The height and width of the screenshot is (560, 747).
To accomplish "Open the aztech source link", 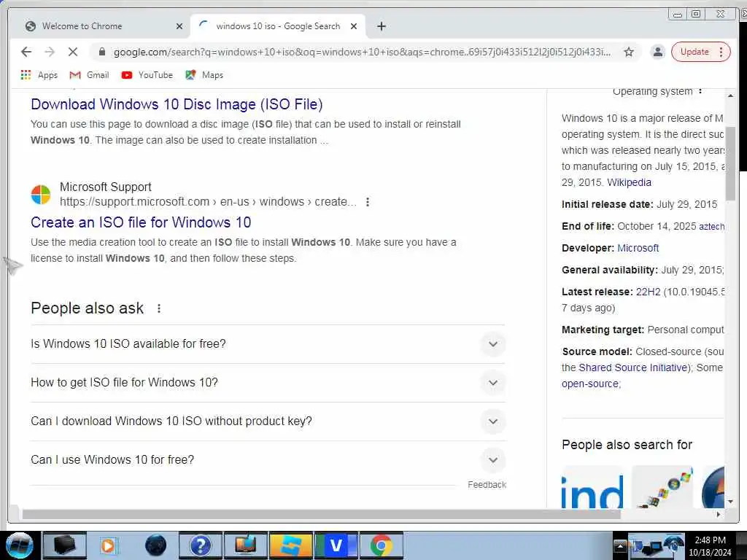I will (x=712, y=227).
